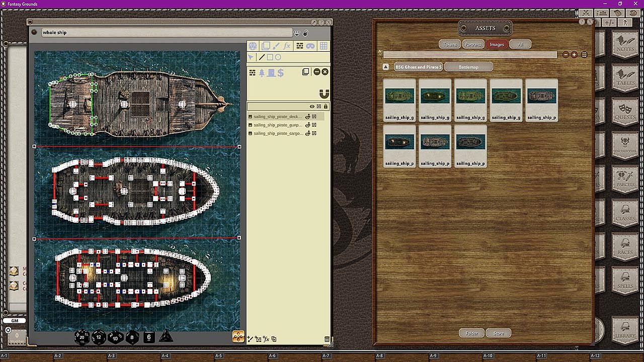Toggle the lock icon beside image title
This screenshot has width=644, height=362.
pyautogui.click(x=305, y=33)
